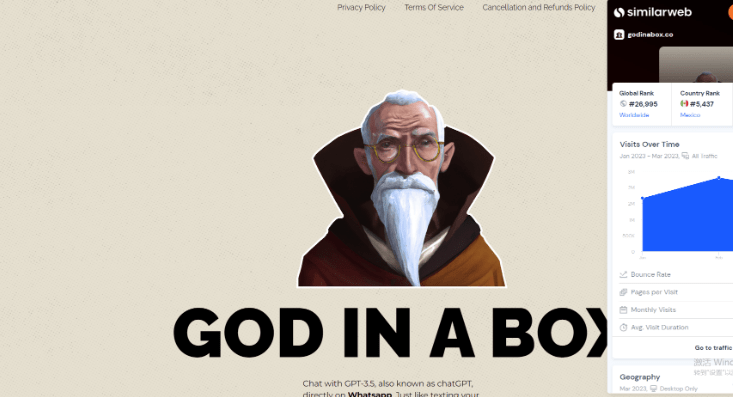Click the globe icon beside Global Rank
733x397 pixels.
pyautogui.click(x=623, y=104)
